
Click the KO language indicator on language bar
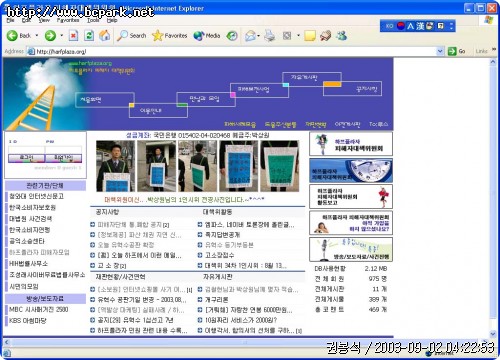[x=389, y=26]
